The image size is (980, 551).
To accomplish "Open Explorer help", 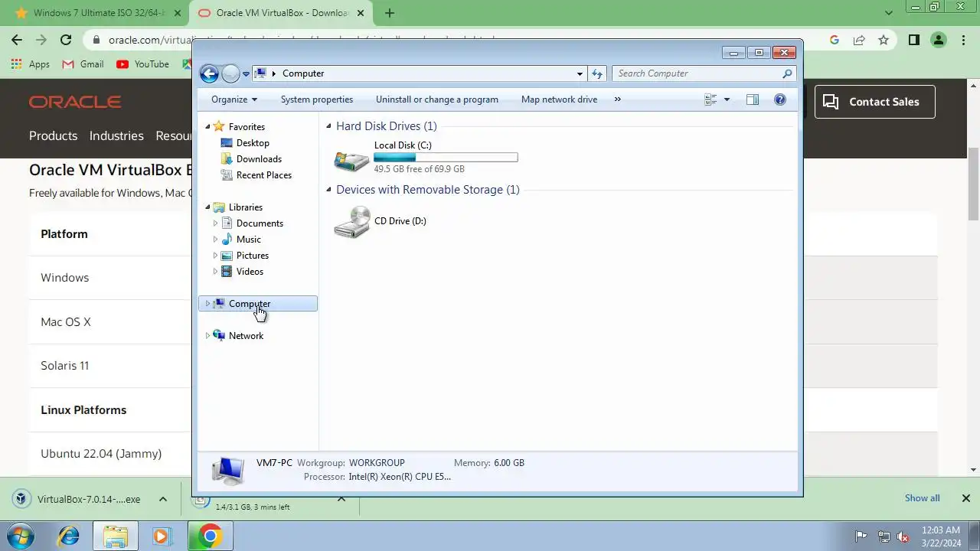I will pos(780,99).
